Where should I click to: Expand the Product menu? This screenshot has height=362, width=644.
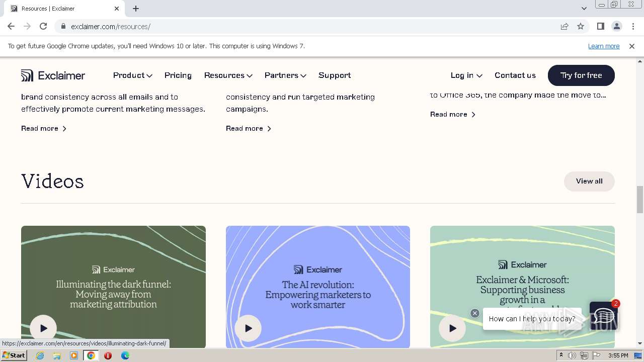point(132,75)
